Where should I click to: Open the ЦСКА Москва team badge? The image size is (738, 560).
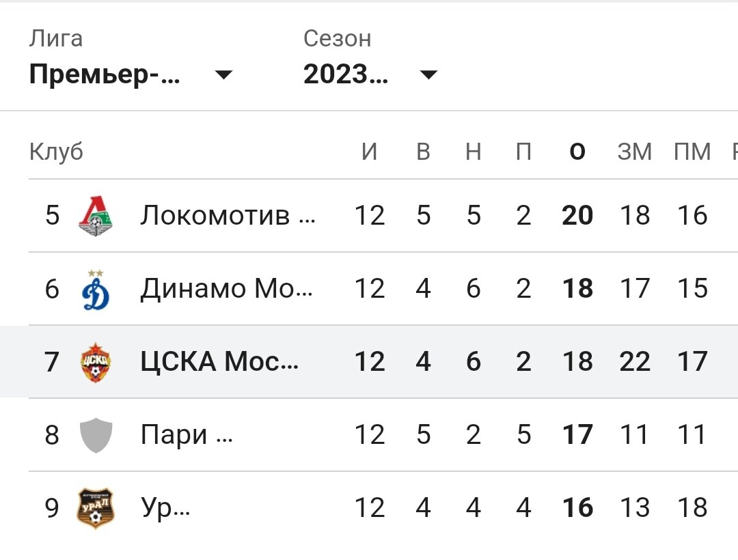point(96,362)
